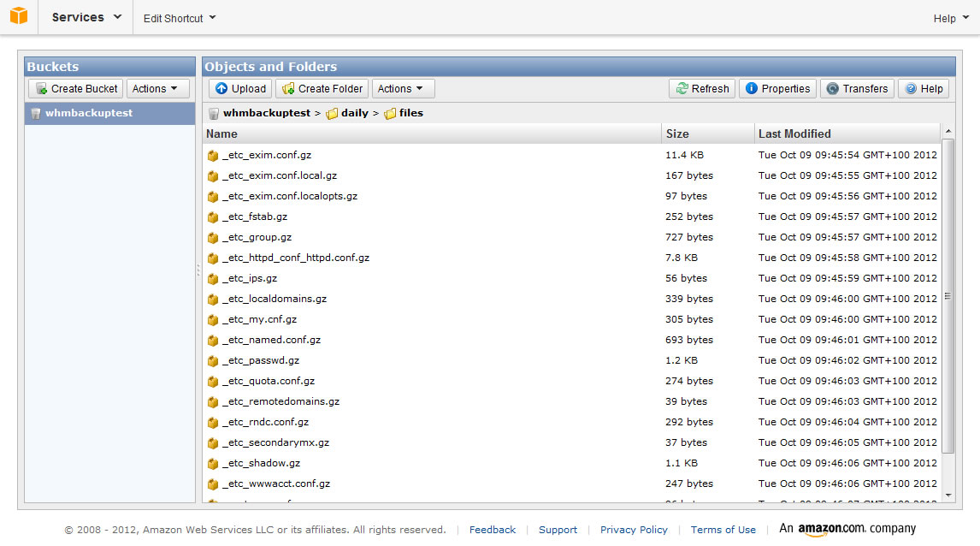The width and height of the screenshot is (980, 546).
Task: Click the file icon for _etc_exim.conf.gz
Action: click(213, 155)
